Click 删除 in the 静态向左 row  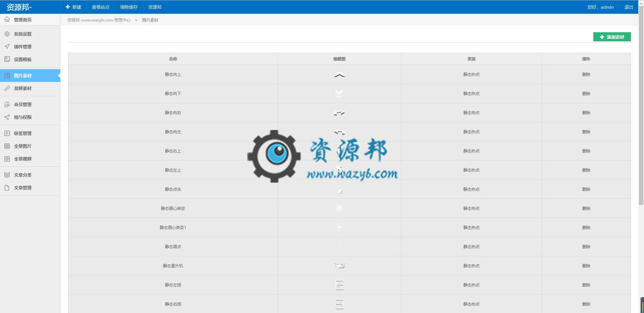[x=586, y=132]
